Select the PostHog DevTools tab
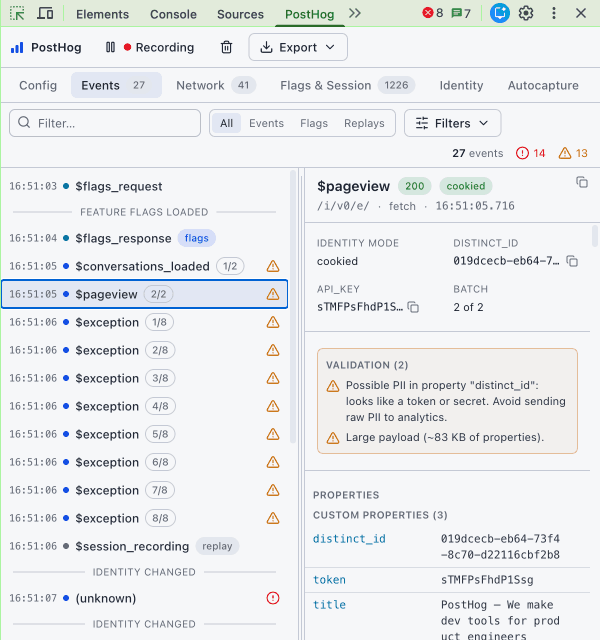The image size is (600, 640). tap(309, 14)
